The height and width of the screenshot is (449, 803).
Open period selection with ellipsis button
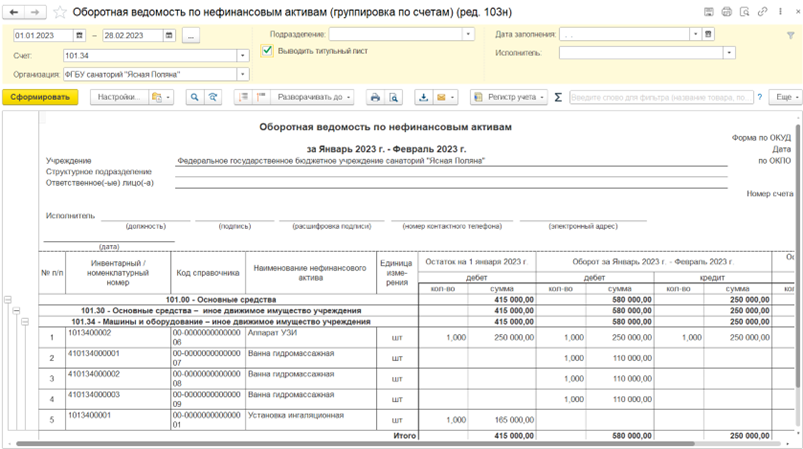coord(191,35)
